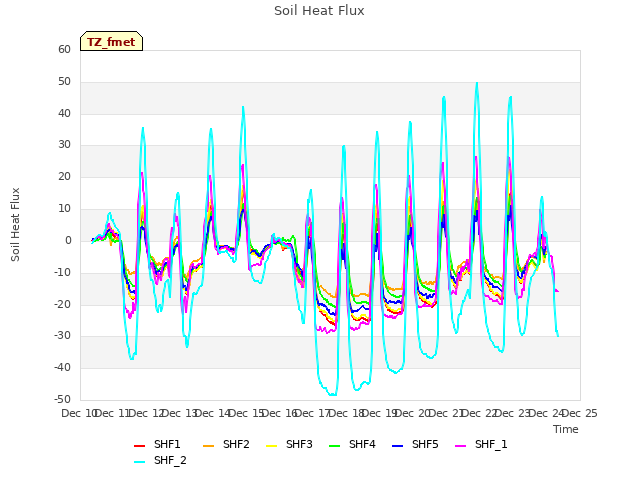
Task: Click the y-axis tick label -20
Action: [x=63, y=304]
